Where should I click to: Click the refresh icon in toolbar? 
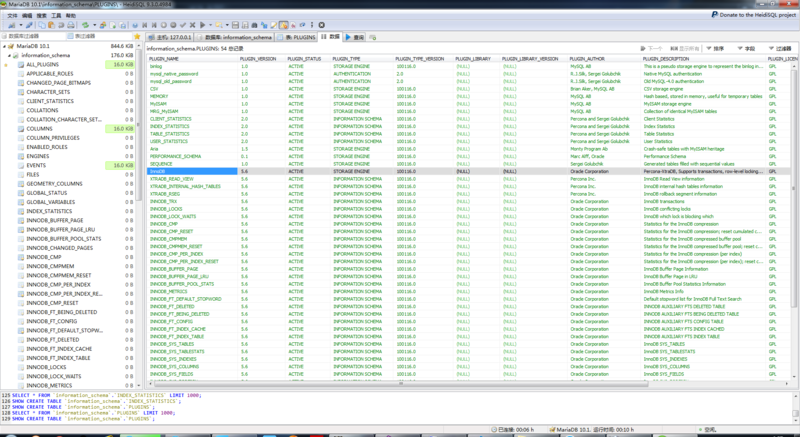click(86, 24)
